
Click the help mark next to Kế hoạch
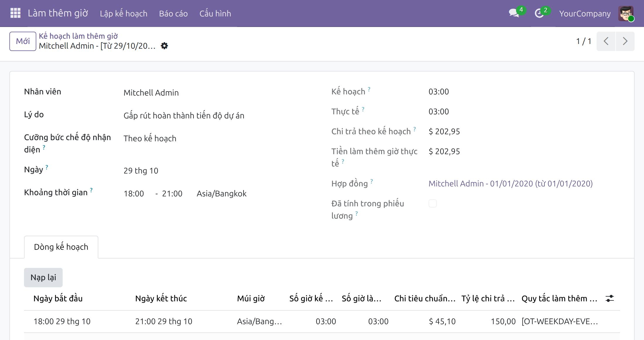point(369,89)
